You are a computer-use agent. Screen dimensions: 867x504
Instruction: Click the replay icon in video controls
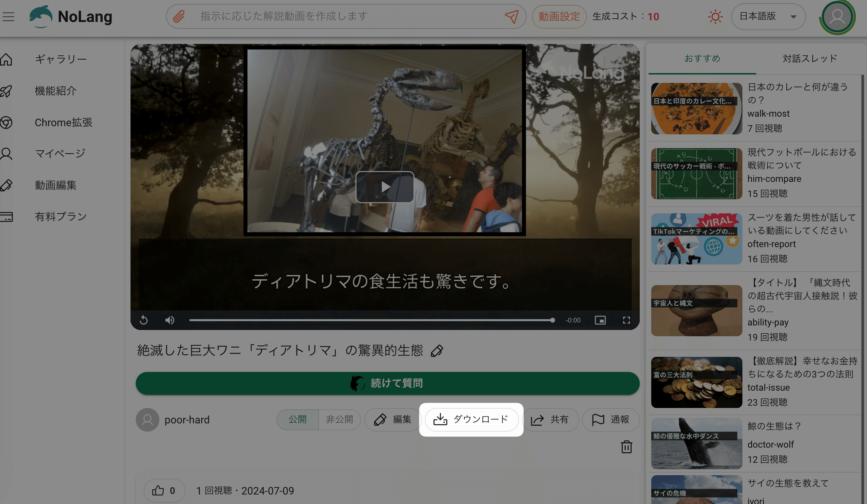pyautogui.click(x=144, y=320)
